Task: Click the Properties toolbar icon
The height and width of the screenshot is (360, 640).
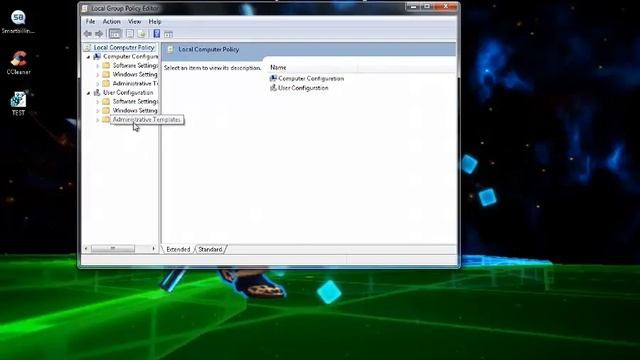Action: click(129, 34)
